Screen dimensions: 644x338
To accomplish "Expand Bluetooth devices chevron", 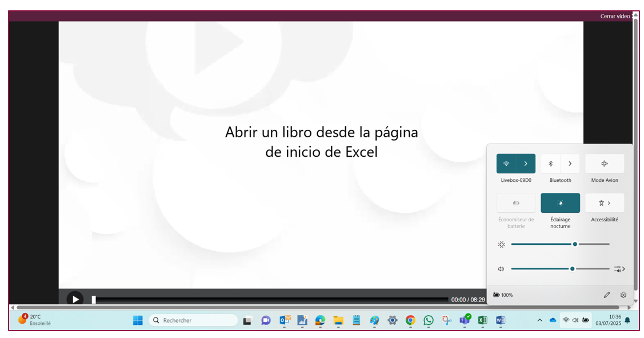I will click(570, 164).
